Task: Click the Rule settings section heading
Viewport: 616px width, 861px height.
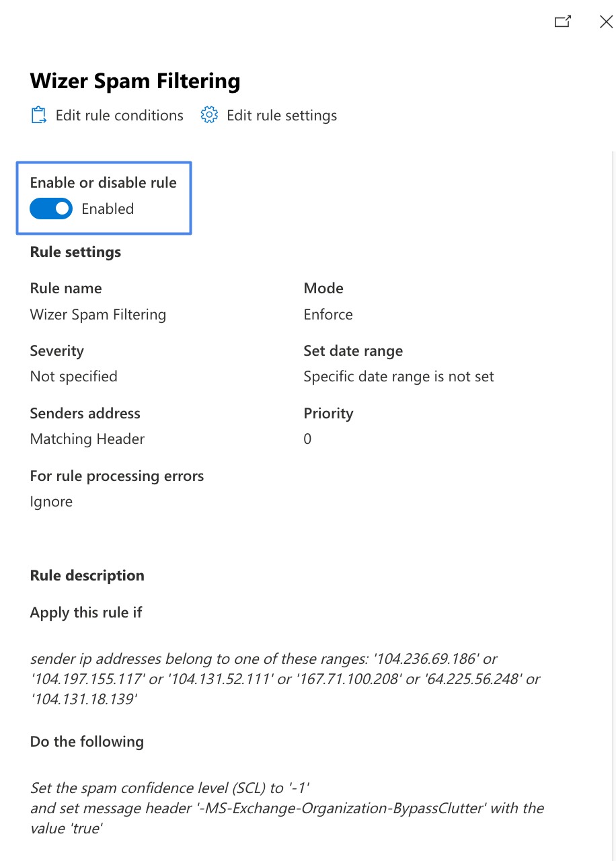Action: [75, 252]
